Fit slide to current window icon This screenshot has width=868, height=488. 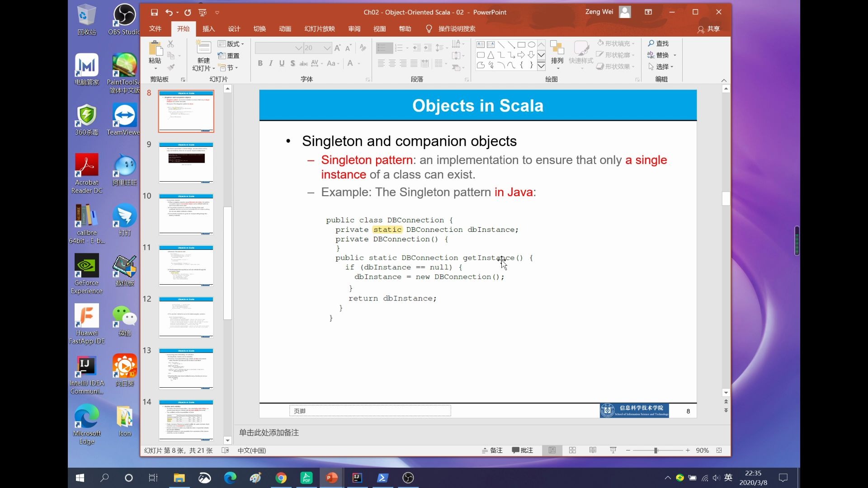(719, 450)
